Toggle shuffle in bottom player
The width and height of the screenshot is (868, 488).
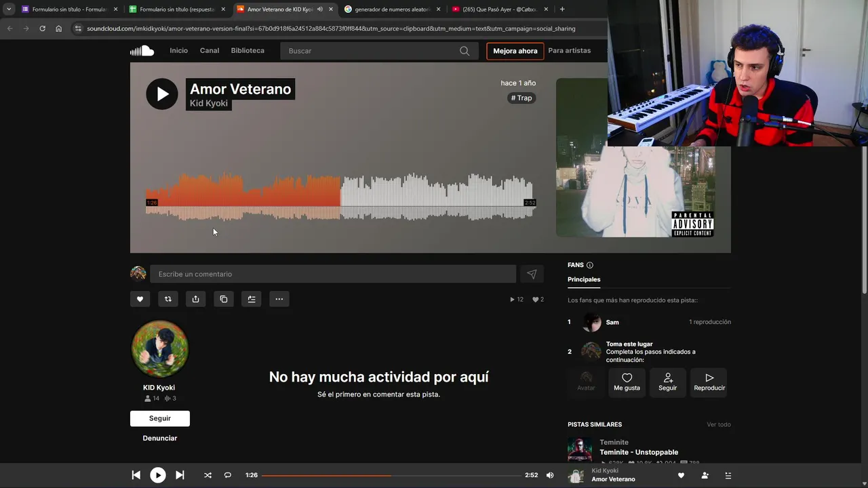click(x=208, y=475)
